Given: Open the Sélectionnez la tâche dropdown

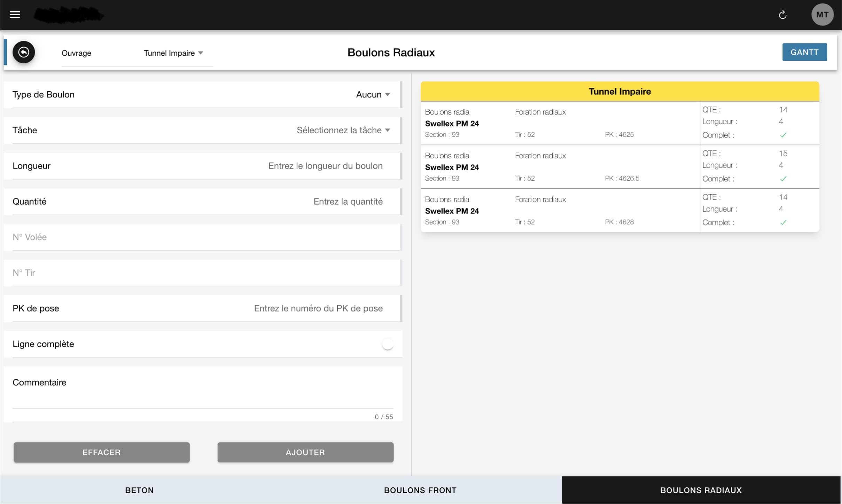Looking at the screenshot, I should click(343, 130).
